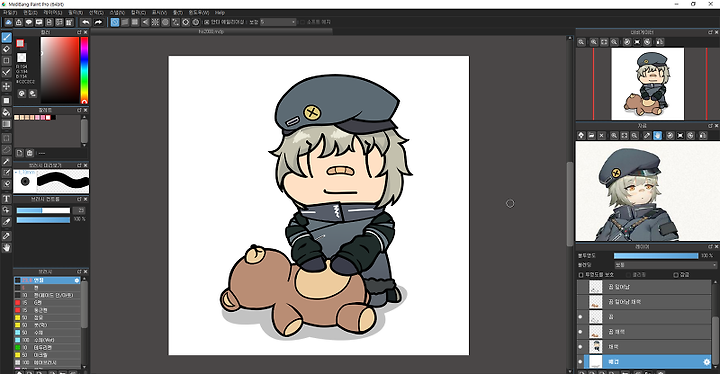Zoom in using the Navigator magnifier icon
This screenshot has width=720, height=374.
(x=594, y=42)
